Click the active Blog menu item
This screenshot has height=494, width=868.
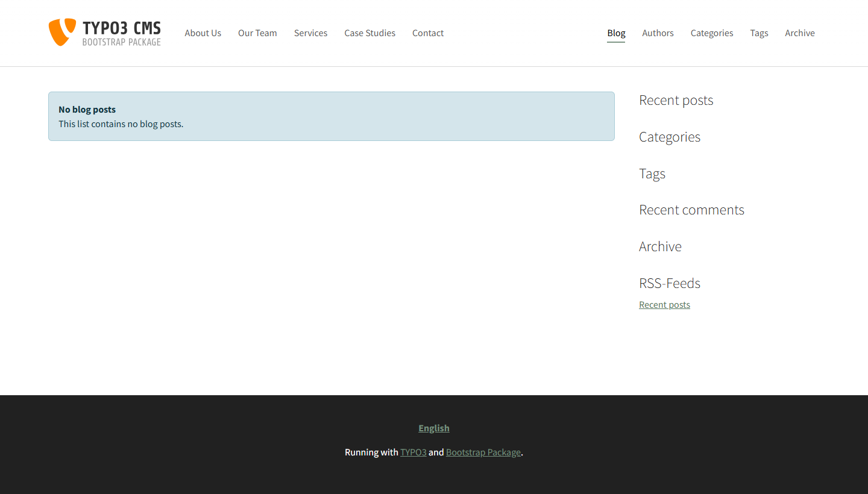pyautogui.click(x=615, y=33)
